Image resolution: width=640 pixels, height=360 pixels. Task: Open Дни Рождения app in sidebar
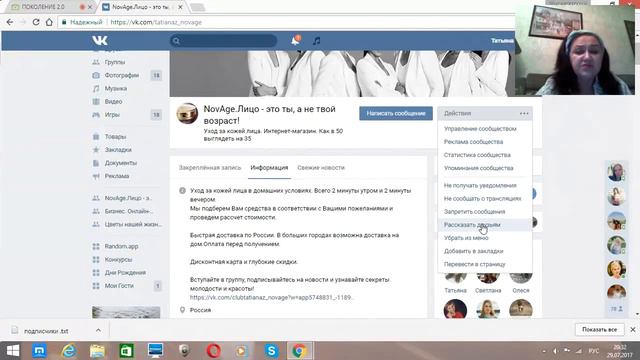click(125, 272)
